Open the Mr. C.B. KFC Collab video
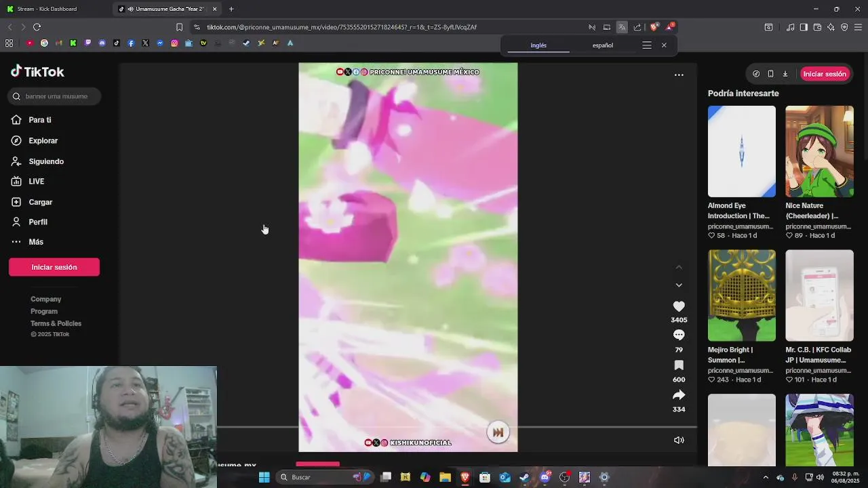This screenshot has height=488, width=868. point(819,296)
